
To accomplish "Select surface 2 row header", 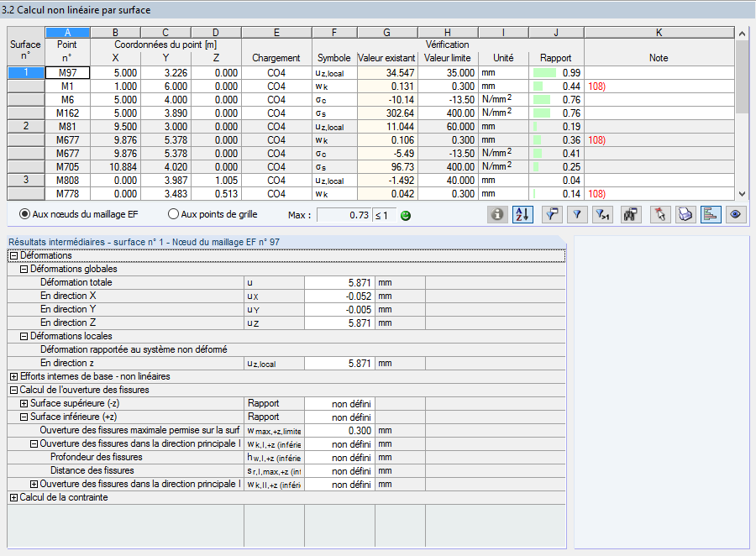I will (x=26, y=126).
